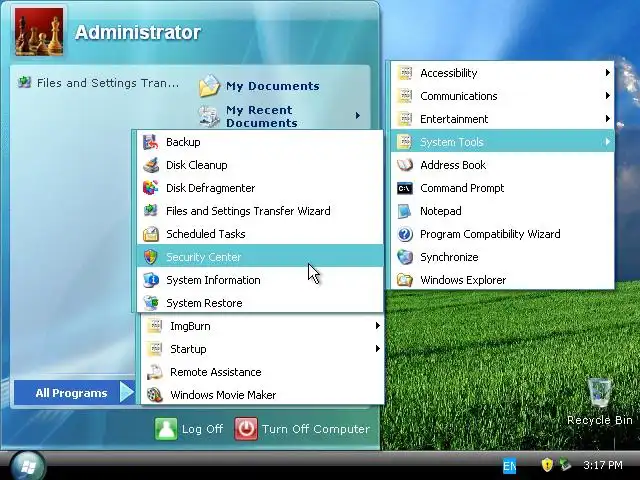The height and width of the screenshot is (480, 640).
Task: Click the Scheduled Tasks icon
Action: click(x=151, y=234)
